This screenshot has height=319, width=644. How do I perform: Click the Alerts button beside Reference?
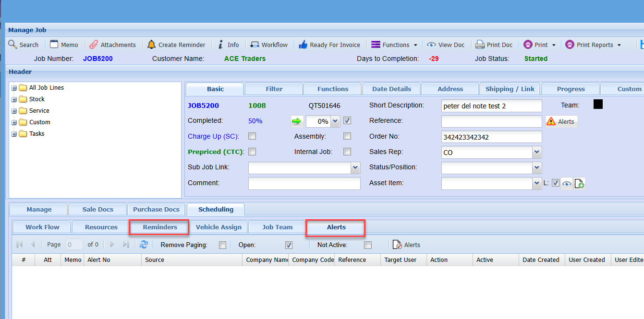561,121
